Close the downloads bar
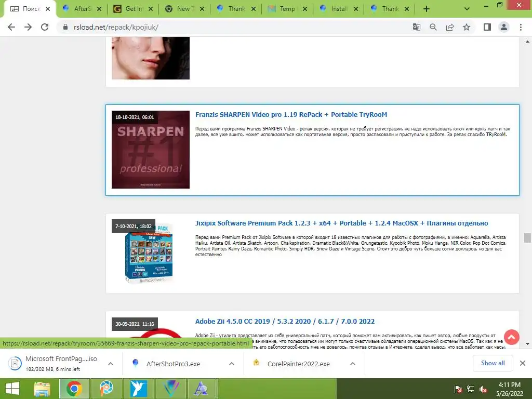This screenshot has height=399, width=532. (523, 363)
